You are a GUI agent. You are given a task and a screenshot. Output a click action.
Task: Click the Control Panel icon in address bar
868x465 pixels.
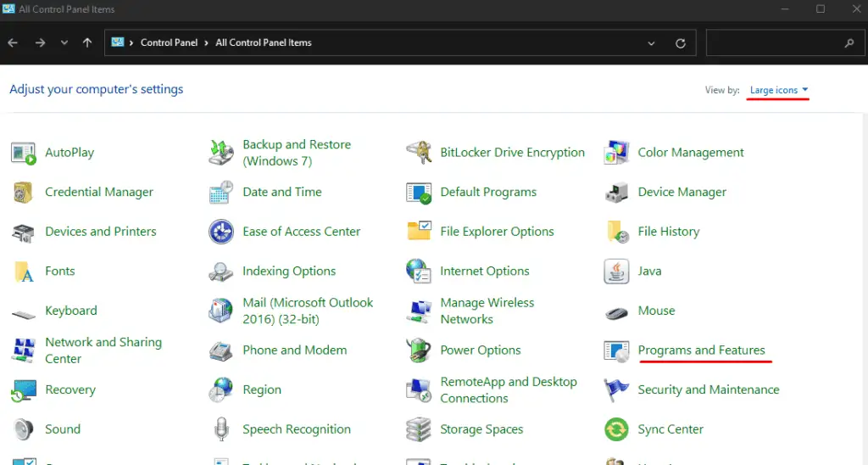tap(117, 42)
